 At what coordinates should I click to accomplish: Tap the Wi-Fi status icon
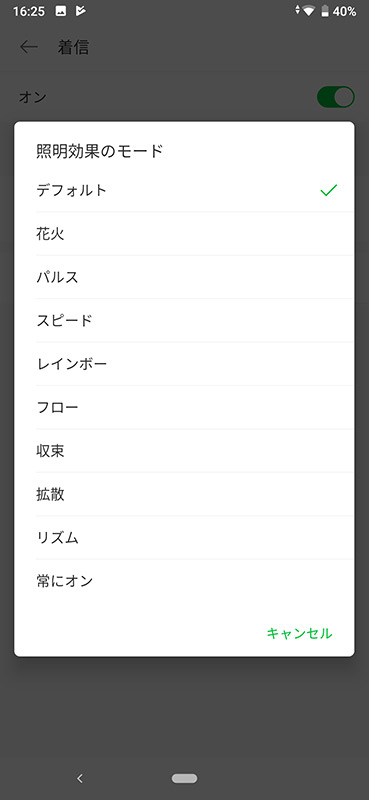tap(308, 11)
